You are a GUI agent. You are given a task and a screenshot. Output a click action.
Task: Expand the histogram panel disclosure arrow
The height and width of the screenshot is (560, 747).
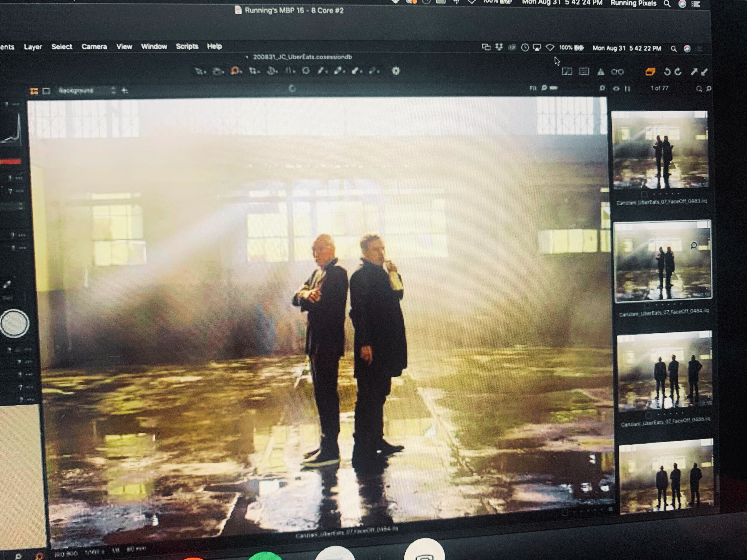pyautogui.click(x=6, y=104)
